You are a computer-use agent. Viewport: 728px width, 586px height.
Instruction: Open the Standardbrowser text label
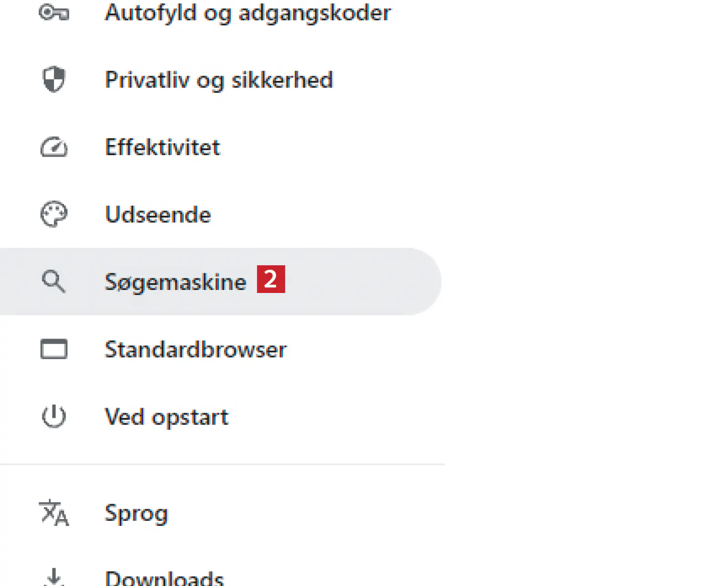pyautogui.click(x=195, y=349)
